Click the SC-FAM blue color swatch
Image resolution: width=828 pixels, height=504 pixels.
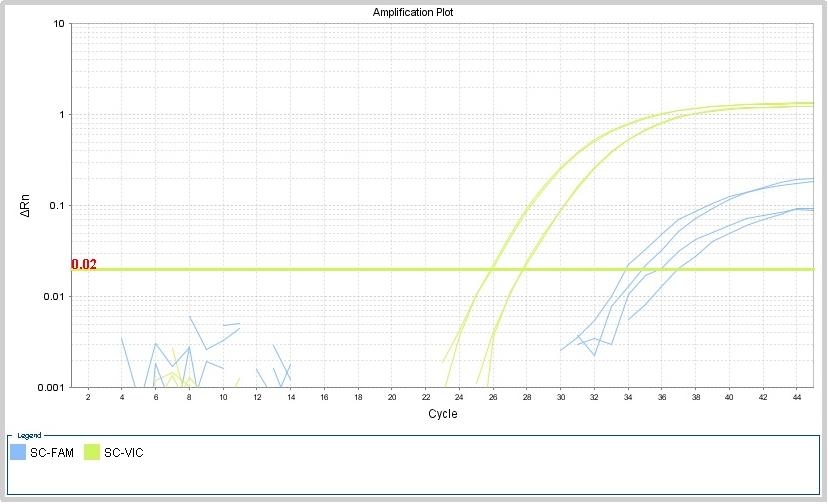[17, 453]
